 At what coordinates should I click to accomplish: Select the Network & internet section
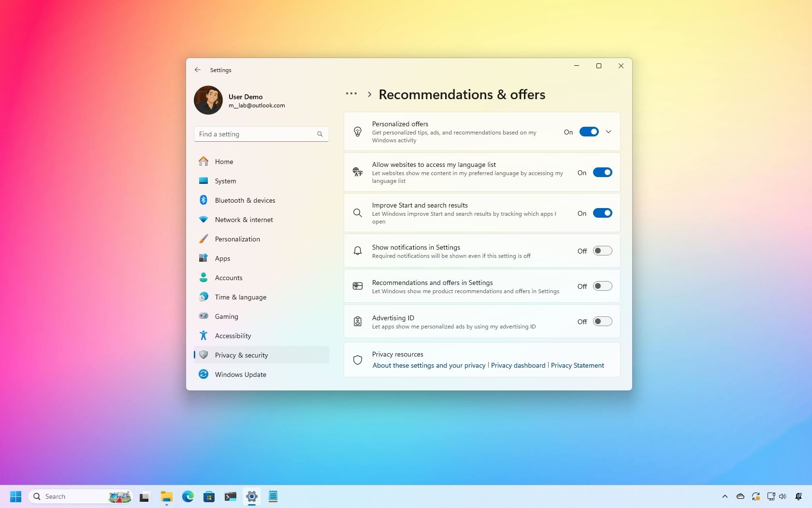click(244, 220)
